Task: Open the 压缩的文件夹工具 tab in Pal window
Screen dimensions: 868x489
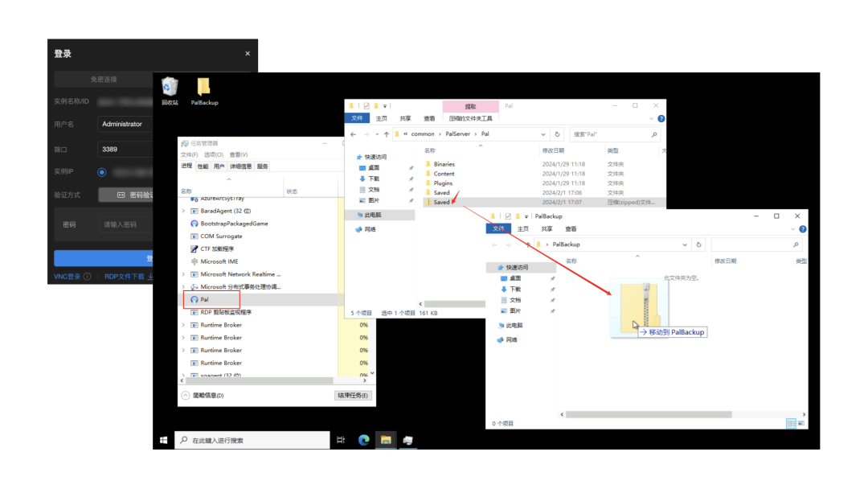Action: 470,118
